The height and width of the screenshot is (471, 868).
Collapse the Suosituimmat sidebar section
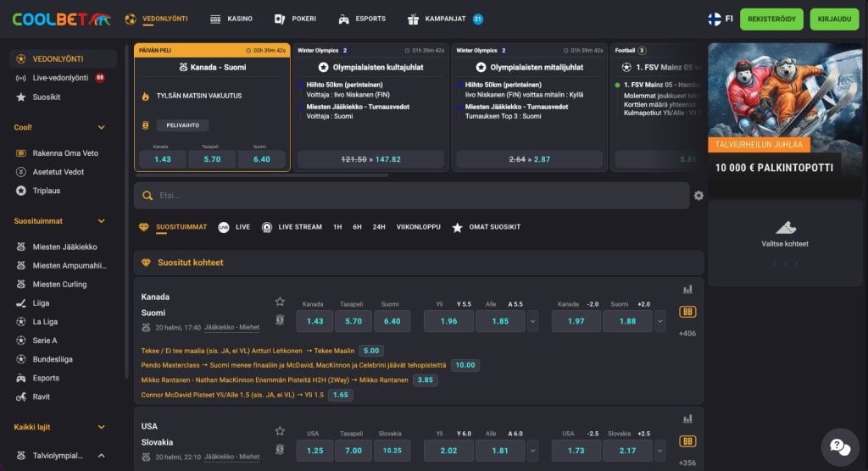[102, 221]
